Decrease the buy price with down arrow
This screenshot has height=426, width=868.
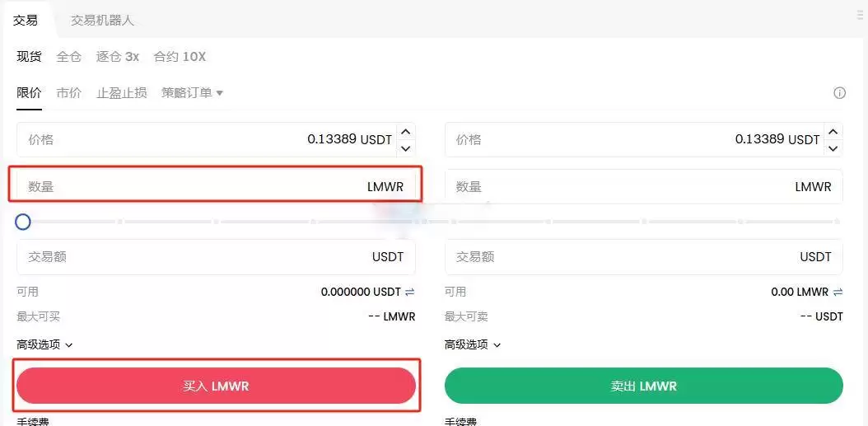[x=405, y=148]
